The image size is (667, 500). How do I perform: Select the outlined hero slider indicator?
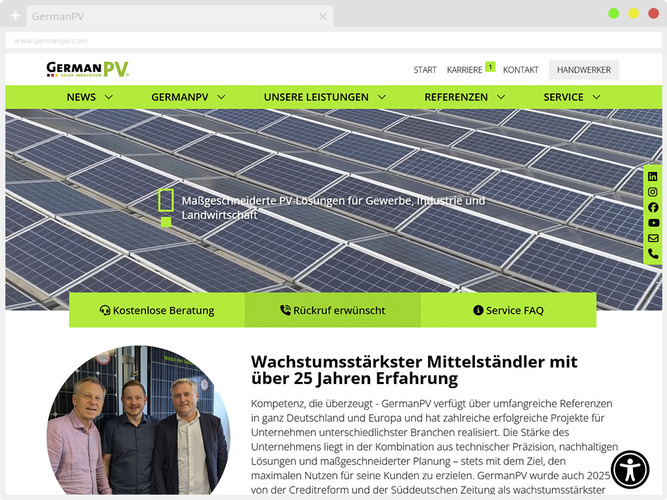pyautogui.click(x=166, y=199)
